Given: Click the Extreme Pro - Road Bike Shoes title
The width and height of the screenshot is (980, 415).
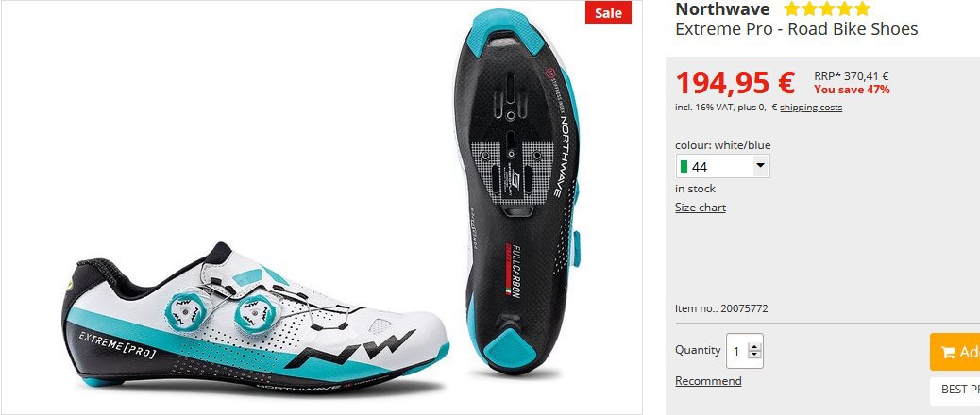Looking at the screenshot, I should click(796, 28).
